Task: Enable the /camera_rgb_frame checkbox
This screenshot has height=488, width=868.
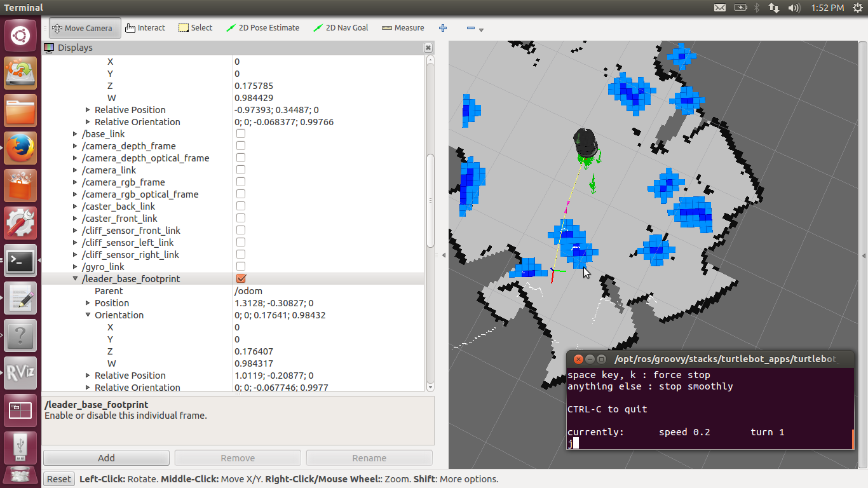Action: pyautogui.click(x=241, y=182)
